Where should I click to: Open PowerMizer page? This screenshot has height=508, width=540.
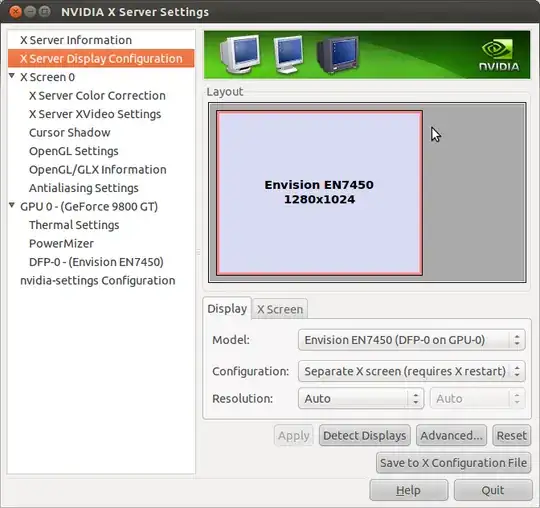tap(61, 243)
